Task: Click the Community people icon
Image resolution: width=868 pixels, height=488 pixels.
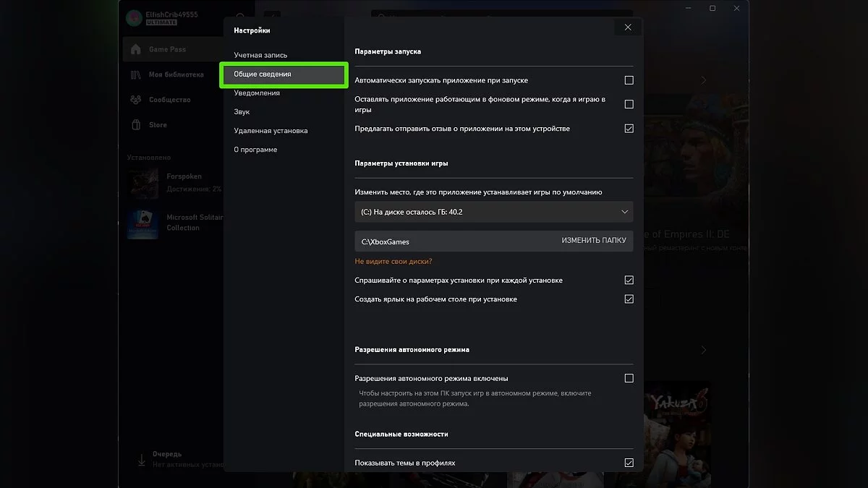Action: [135, 100]
